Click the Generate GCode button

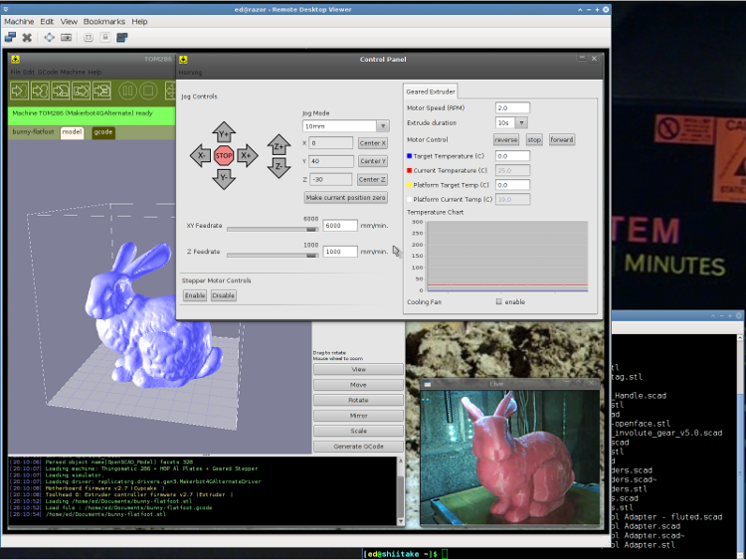(x=359, y=445)
